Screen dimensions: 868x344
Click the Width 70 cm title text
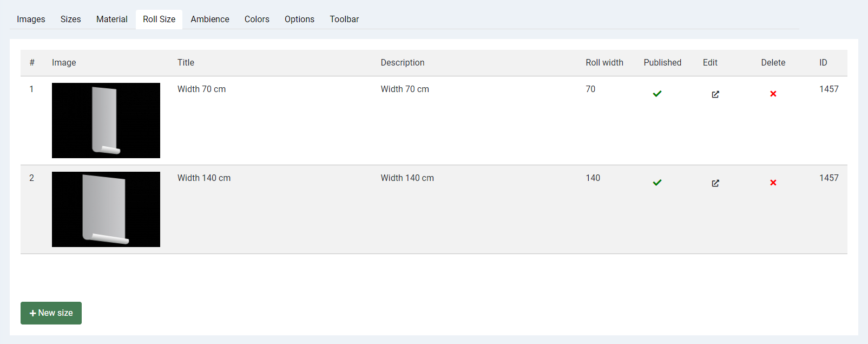201,89
